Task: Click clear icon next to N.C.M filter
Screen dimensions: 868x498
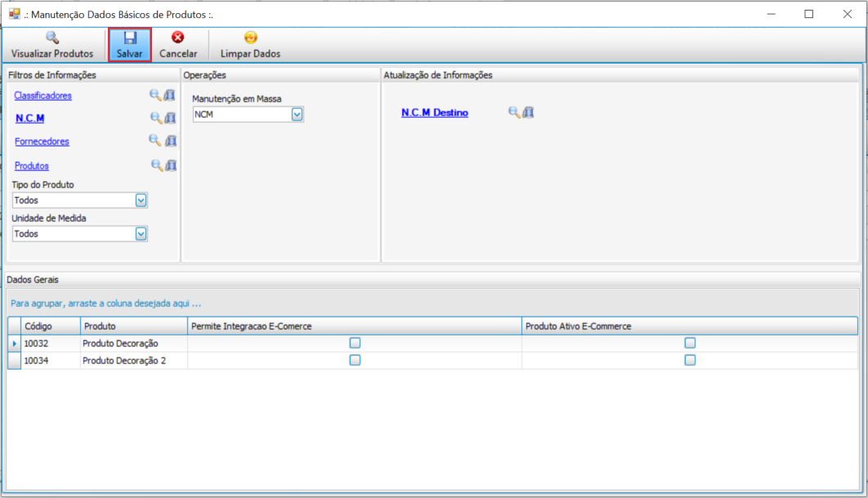Action: pyautogui.click(x=171, y=118)
